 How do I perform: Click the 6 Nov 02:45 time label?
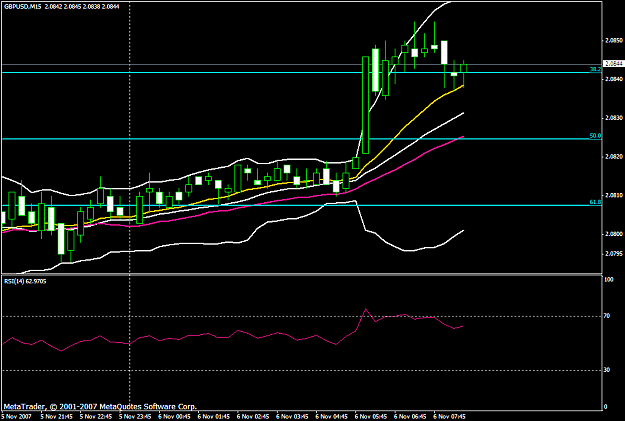(x=253, y=416)
